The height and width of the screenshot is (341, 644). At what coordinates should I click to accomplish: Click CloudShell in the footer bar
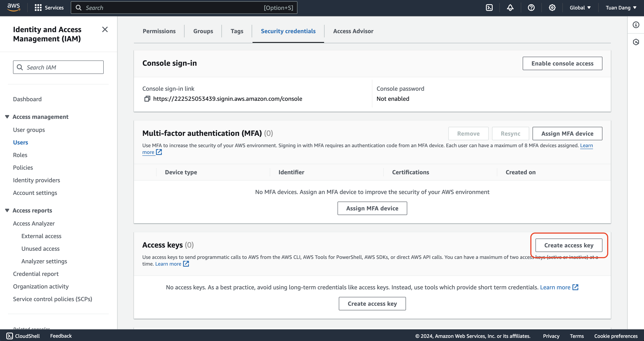[23, 336]
